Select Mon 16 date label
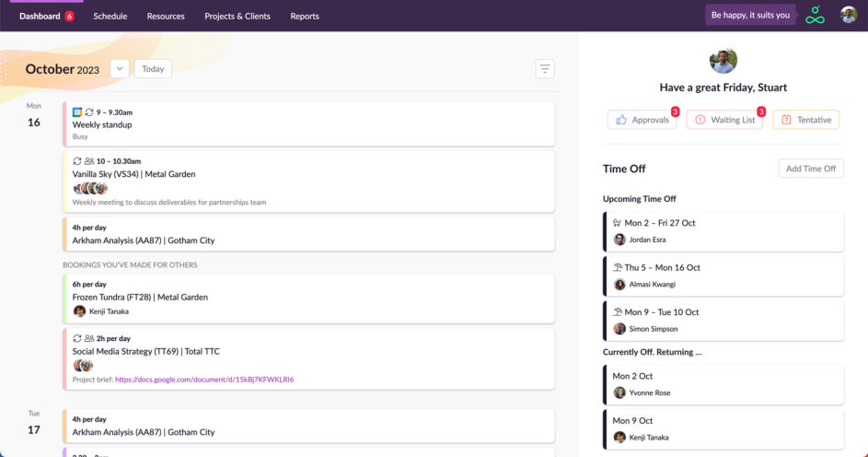The height and width of the screenshot is (457, 868). [34, 116]
